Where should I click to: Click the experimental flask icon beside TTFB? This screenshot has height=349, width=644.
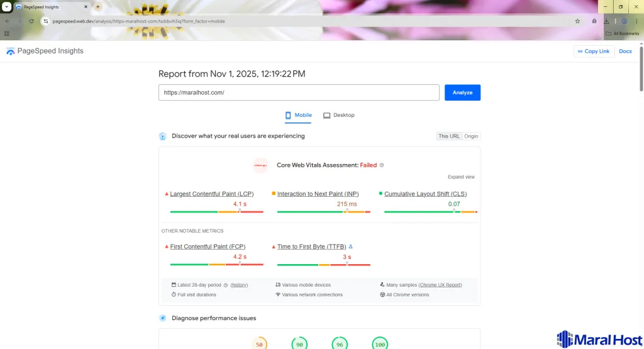tap(351, 247)
